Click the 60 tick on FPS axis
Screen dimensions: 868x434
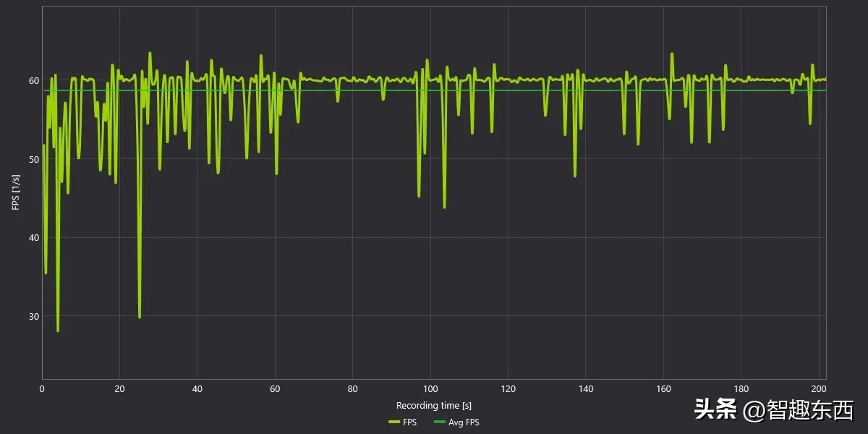pyautogui.click(x=33, y=80)
